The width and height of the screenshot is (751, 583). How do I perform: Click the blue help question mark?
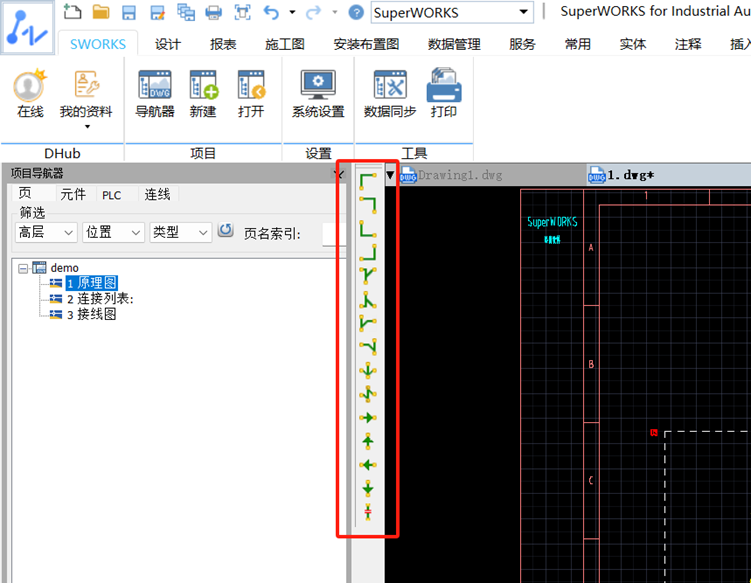coord(356,12)
